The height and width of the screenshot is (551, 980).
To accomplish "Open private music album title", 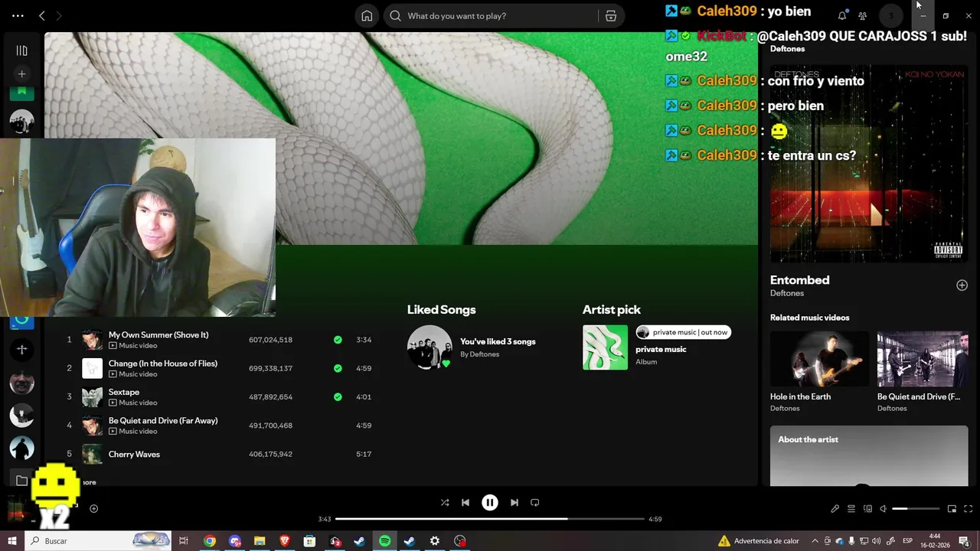I will coord(661,350).
